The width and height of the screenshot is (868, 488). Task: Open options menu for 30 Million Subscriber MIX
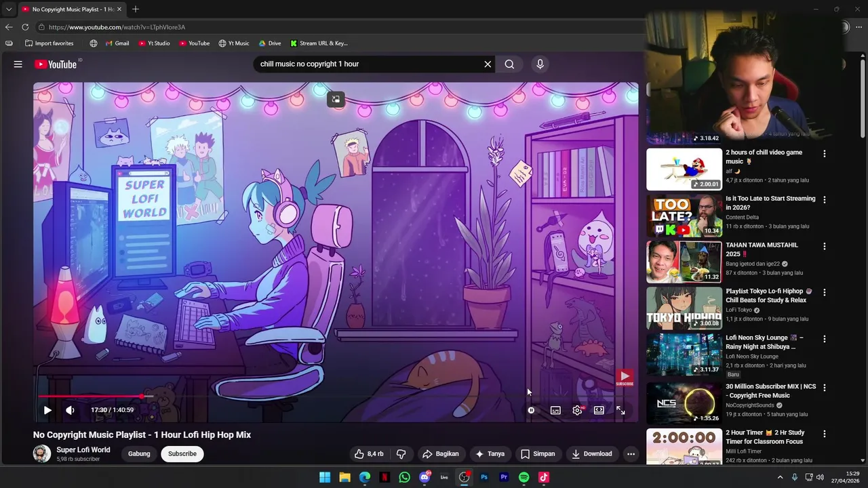pyautogui.click(x=825, y=388)
